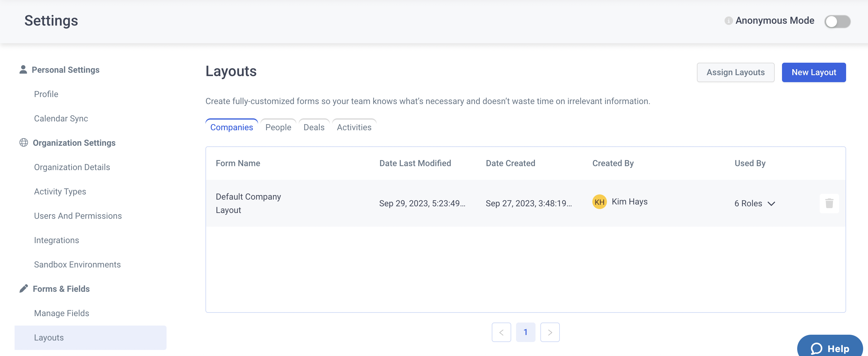Click the Used By column header
This screenshot has height=356, width=868.
[750, 163]
